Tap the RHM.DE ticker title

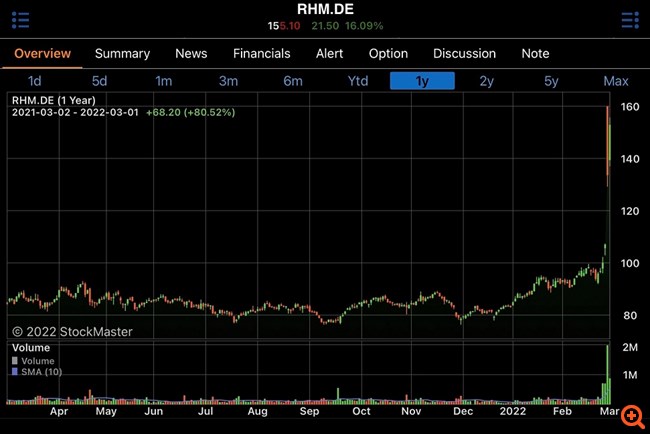pos(324,9)
